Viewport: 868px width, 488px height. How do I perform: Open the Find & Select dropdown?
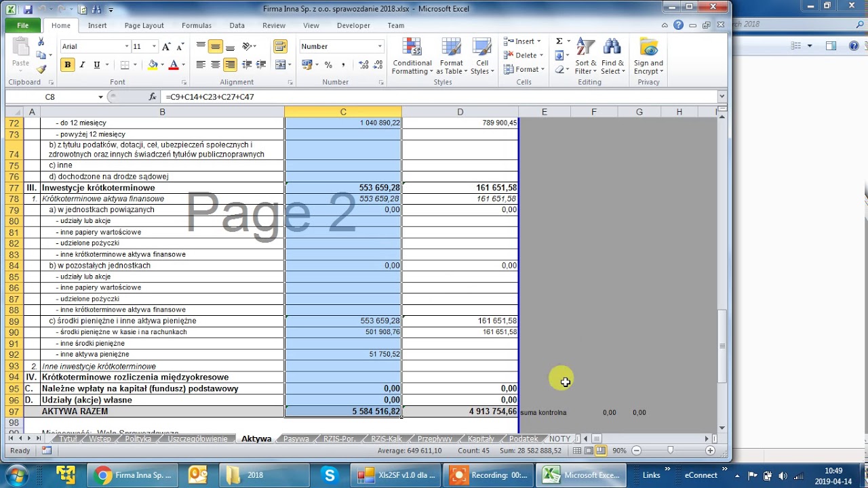[x=613, y=56]
